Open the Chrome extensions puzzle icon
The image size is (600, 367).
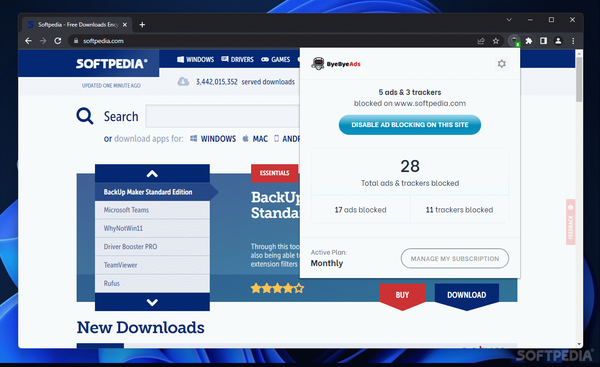[x=529, y=41]
